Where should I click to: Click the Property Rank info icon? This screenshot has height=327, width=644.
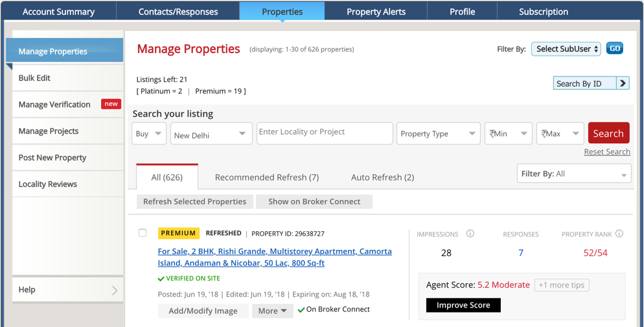point(619,234)
